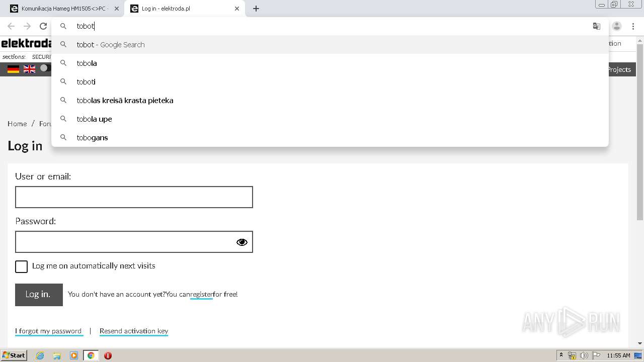Select suggestion 'tobogans'

click(330, 138)
